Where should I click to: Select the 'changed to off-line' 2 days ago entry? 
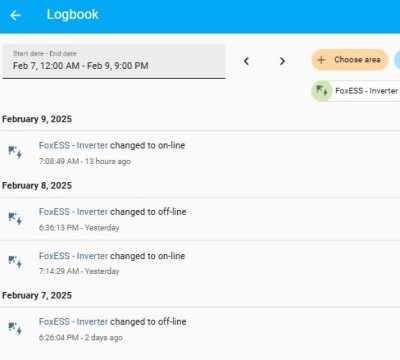click(x=200, y=329)
